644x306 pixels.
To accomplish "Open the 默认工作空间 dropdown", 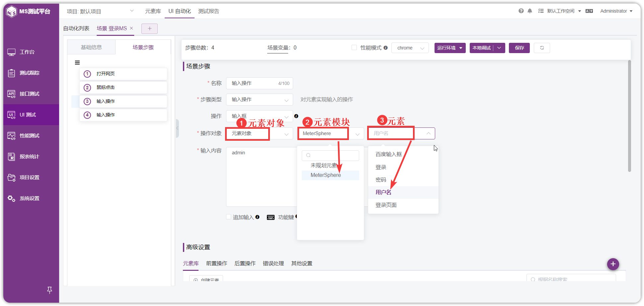I will [564, 11].
